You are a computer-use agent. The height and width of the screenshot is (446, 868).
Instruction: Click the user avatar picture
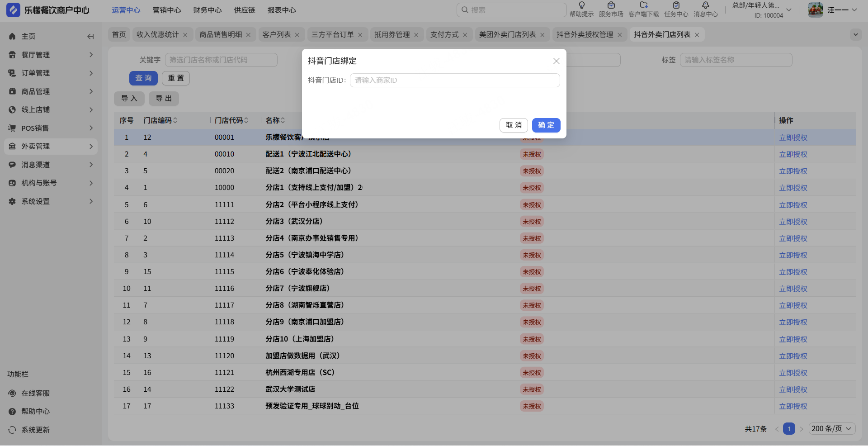[816, 10]
